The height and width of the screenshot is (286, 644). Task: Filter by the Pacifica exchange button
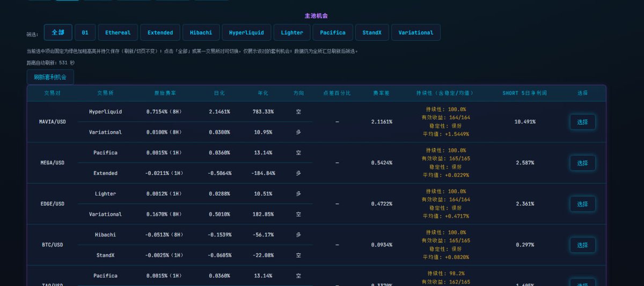coord(333,32)
